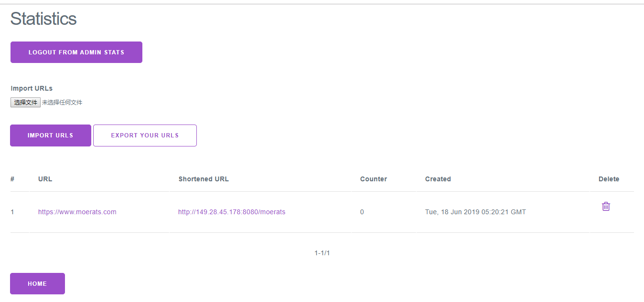Click the 'Shortened URL' column header

tap(204, 179)
